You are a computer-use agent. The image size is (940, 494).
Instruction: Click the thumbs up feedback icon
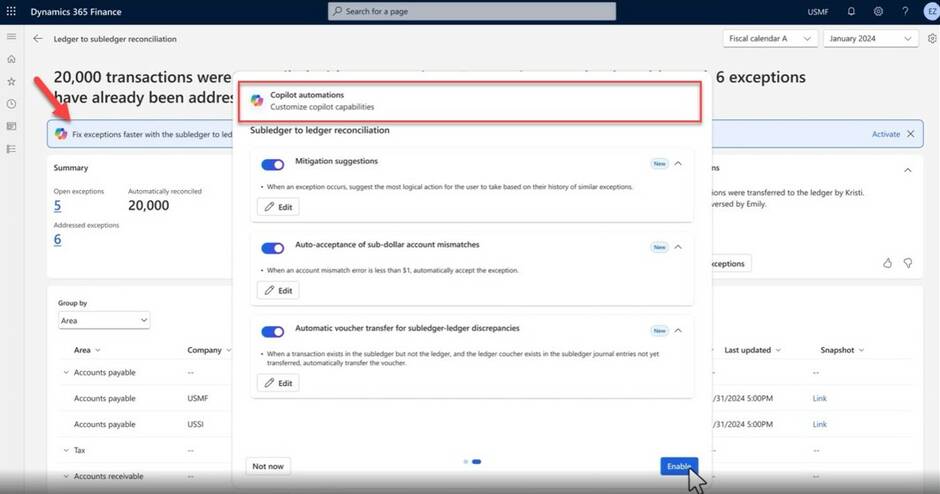point(887,263)
